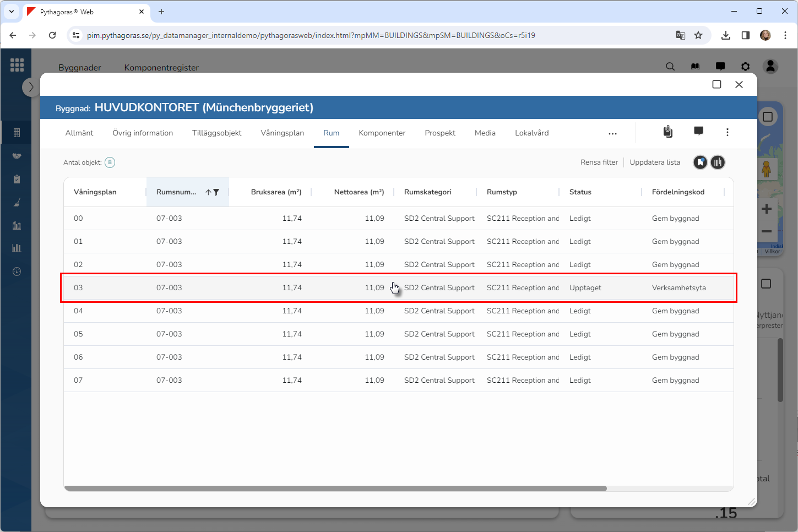Click the Google Translate icon in address bar
This screenshot has height=532, width=798.
[x=681, y=35]
